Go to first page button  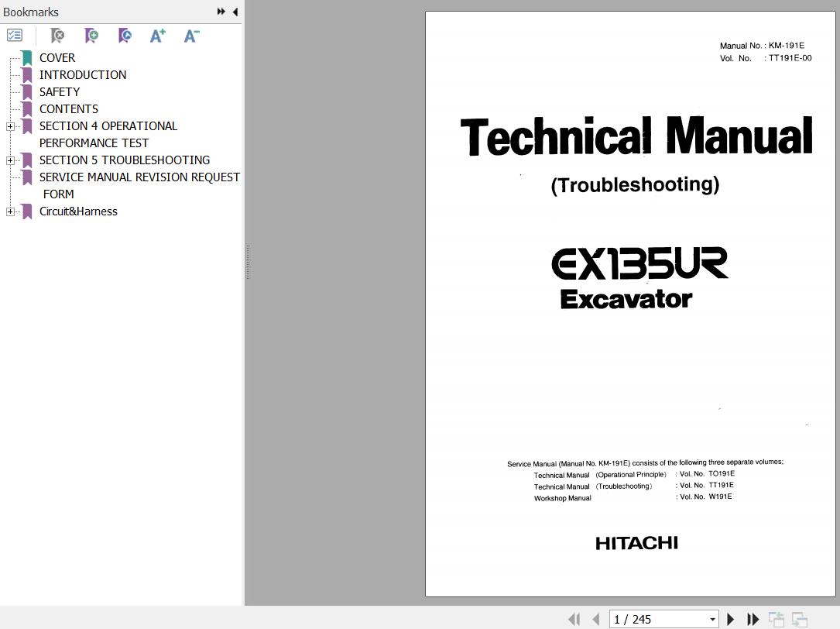coord(574,620)
